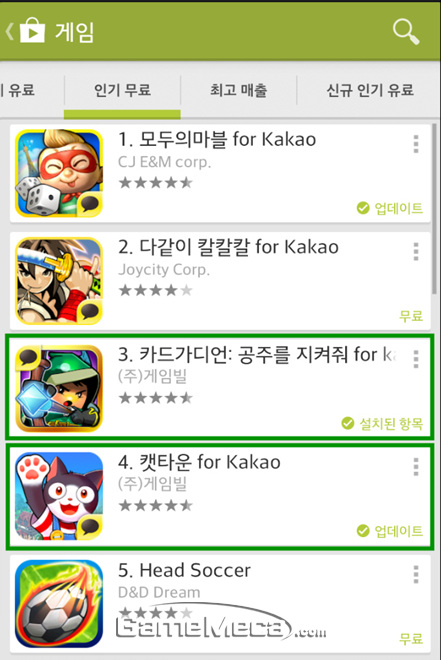This screenshot has height=660, width=441.
Task: Open the 카드가디언 app icon
Action: [x=58, y=389]
